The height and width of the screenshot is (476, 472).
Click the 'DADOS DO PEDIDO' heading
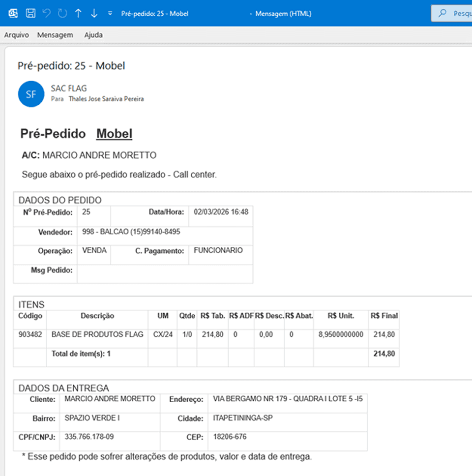pyautogui.click(x=60, y=200)
